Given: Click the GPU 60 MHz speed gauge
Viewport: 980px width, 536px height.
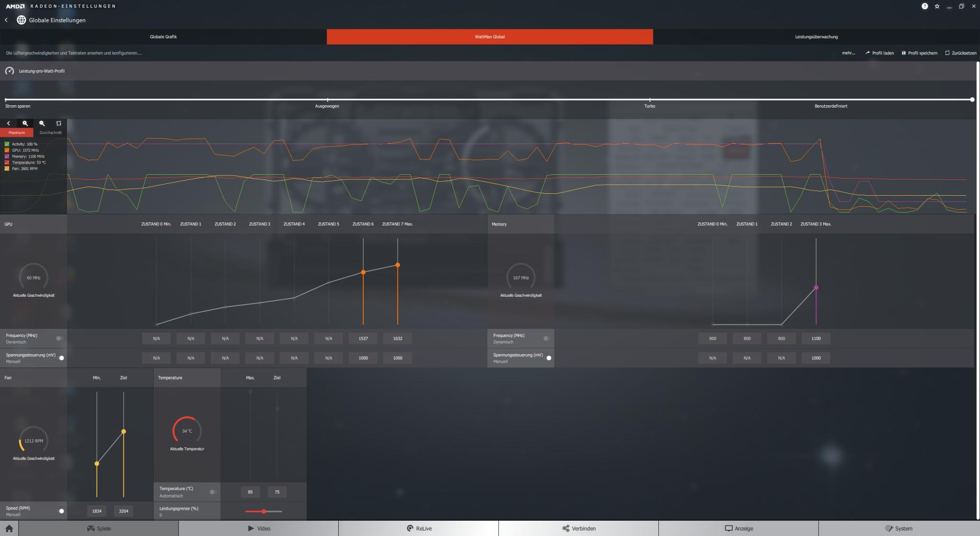Looking at the screenshot, I should pos(33,278).
